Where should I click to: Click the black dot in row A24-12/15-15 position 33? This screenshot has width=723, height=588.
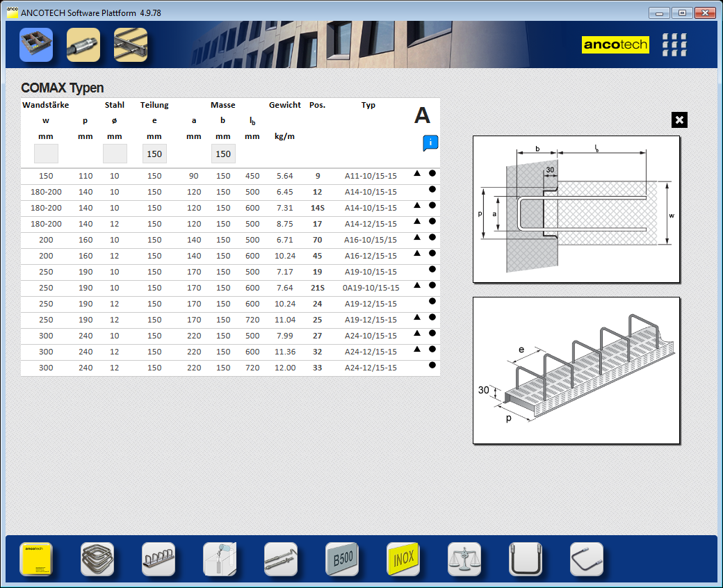pyautogui.click(x=432, y=365)
